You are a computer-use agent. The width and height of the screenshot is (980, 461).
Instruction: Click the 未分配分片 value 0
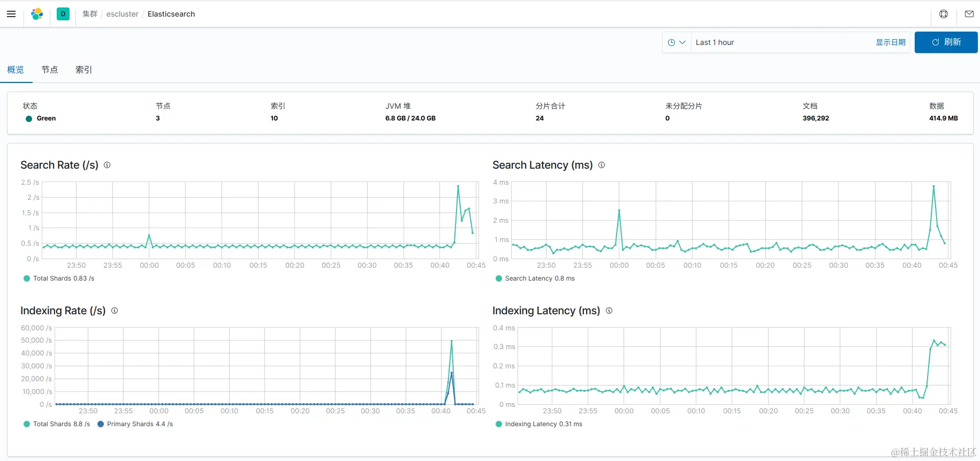coord(667,118)
